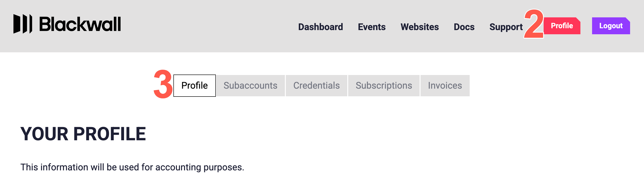
Task: Click the Blackwall wordmark text
Action: [x=80, y=24]
